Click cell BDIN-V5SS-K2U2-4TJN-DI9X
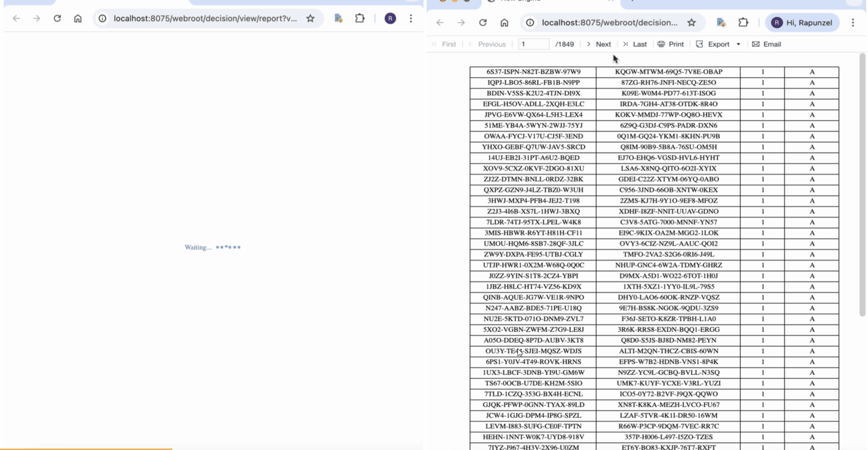The width and height of the screenshot is (868, 450). [533, 93]
